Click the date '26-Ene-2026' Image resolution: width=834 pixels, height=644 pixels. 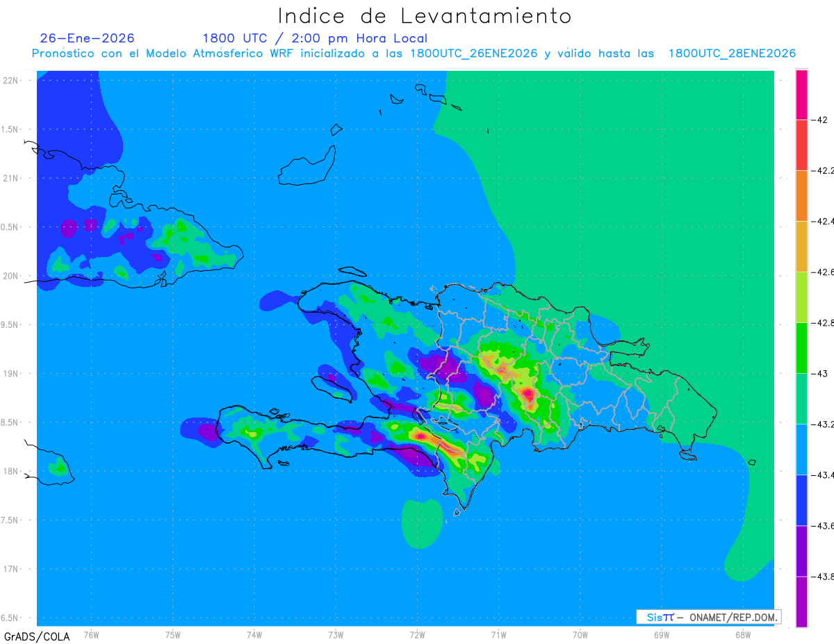(x=87, y=38)
